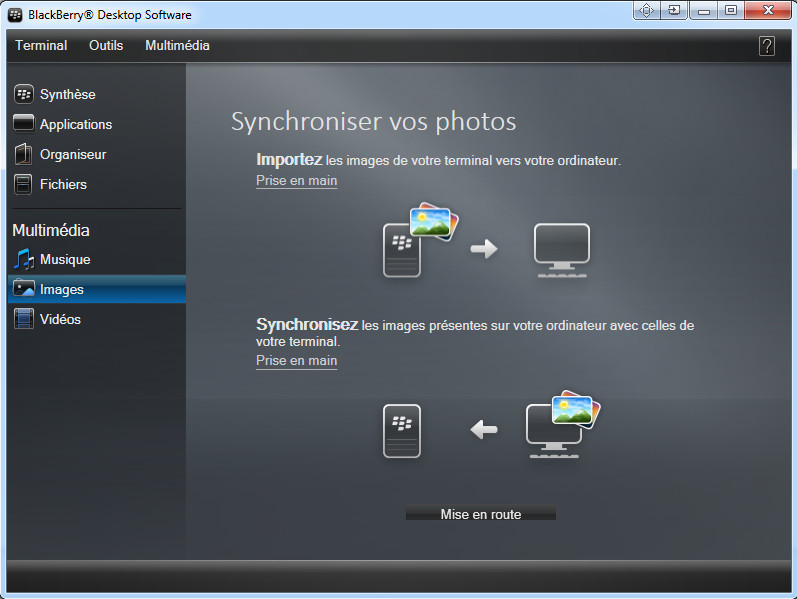Click the help question mark icon
Screen dimensions: 797x599
pyautogui.click(x=767, y=46)
